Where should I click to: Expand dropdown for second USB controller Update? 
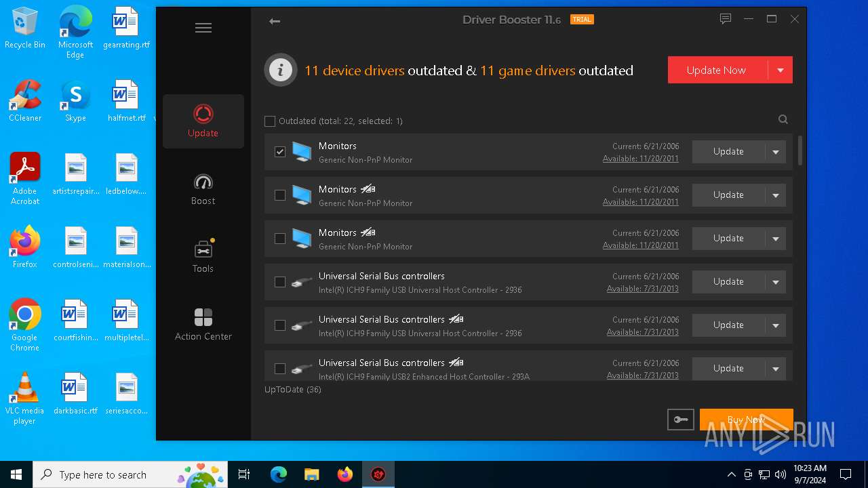[x=776, y=325]
